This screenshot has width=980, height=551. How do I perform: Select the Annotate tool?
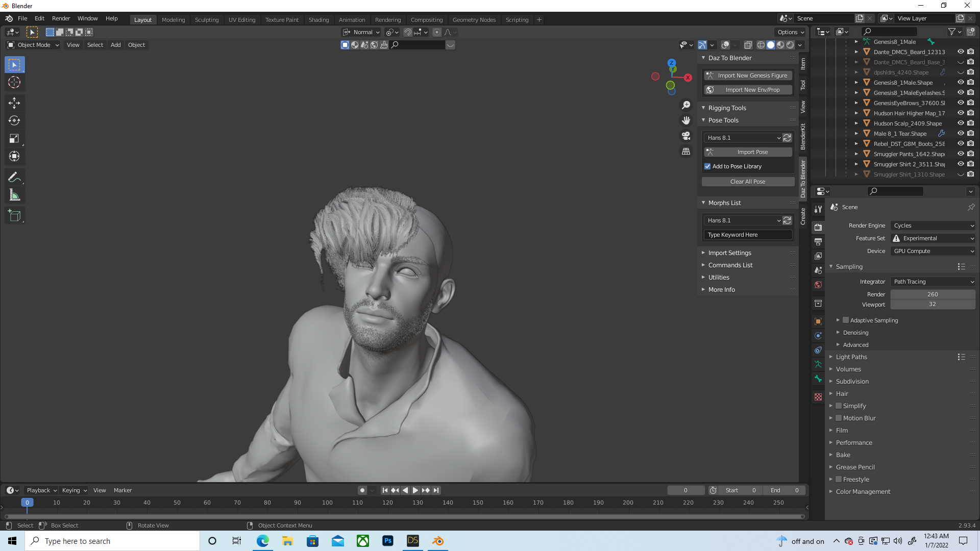[x=14, y=177]
